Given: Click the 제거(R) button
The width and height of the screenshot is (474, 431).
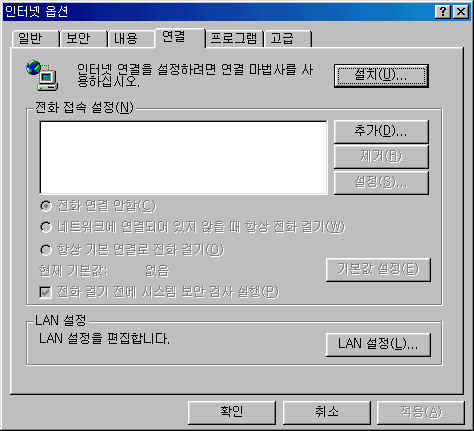Looking at the screenshot, I should (381, 156).
